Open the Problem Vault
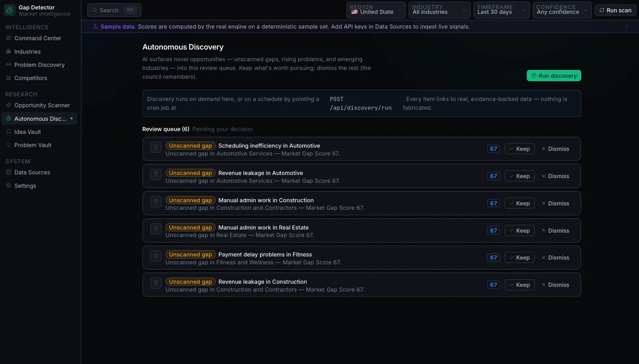Screen dimensions: 639x364 39,145
